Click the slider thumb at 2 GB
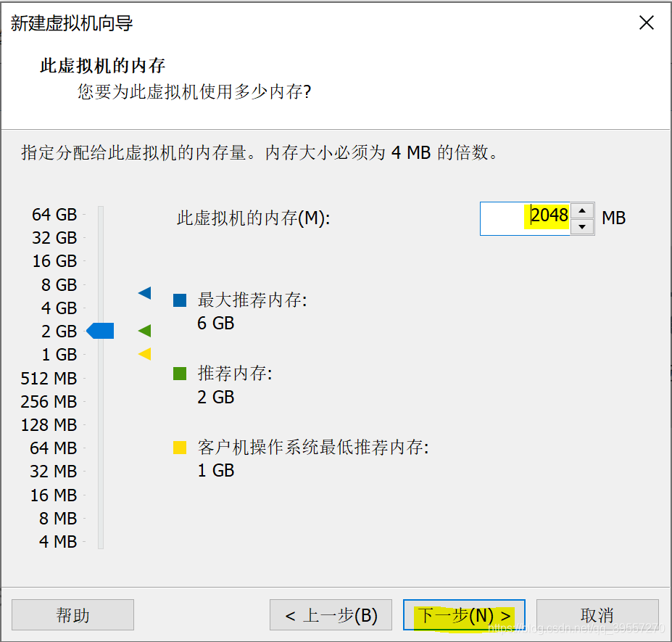Image resolution: width=672 pixels, height=642 pixels. (x=100, y=331)
